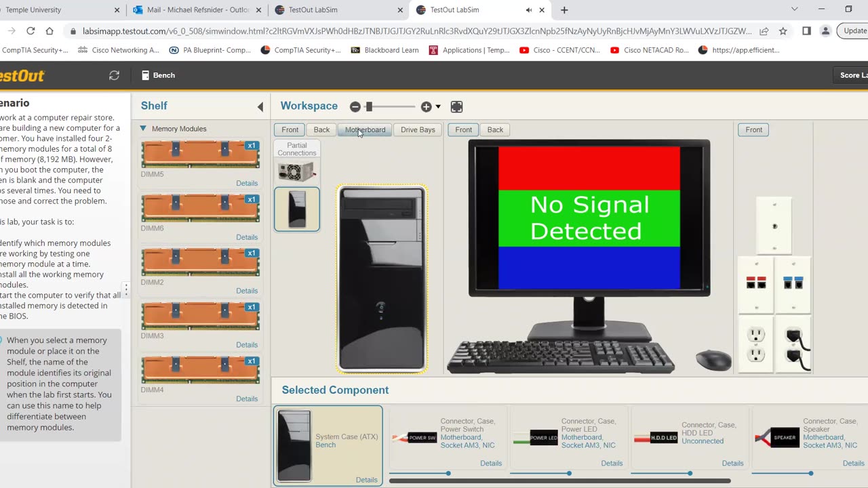
Task: Switch computer case to Front view
Action: (290, 129)
